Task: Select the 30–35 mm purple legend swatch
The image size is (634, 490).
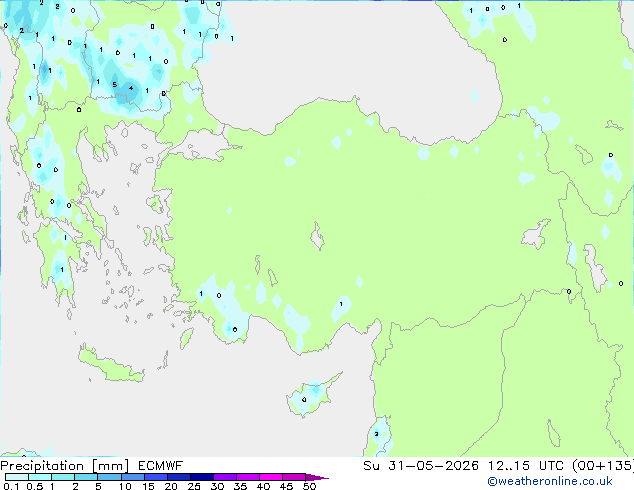Action: [x=225, y=477]
